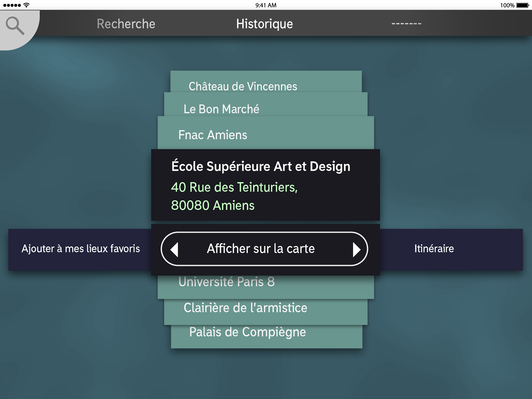This screenshot has height=399, width=532.
Task: Tap the battery indicator in status bar
Action: tap(523, 5)
